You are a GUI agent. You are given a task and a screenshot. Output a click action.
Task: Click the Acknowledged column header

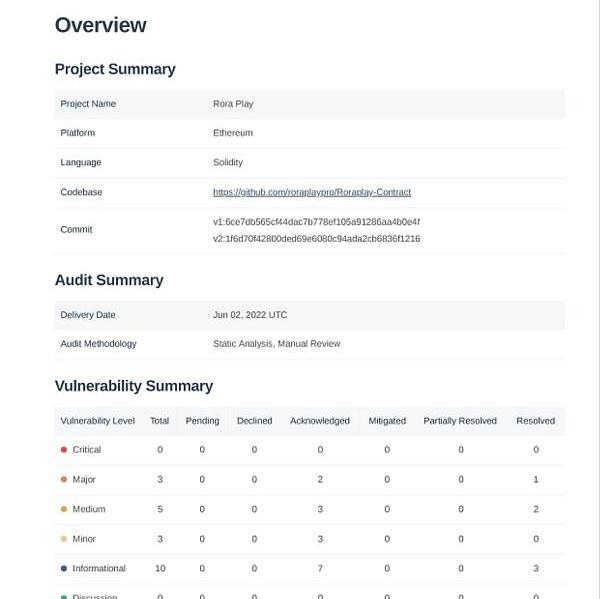[320, 421]
